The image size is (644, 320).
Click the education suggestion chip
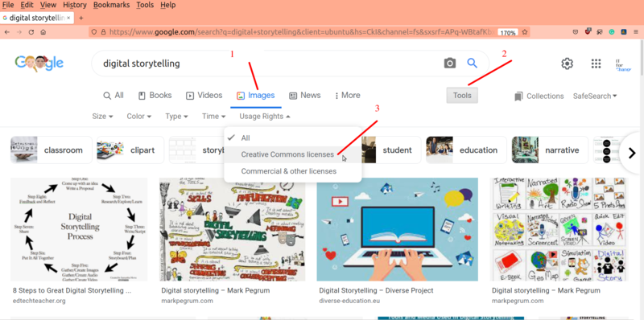click(466, 150)
